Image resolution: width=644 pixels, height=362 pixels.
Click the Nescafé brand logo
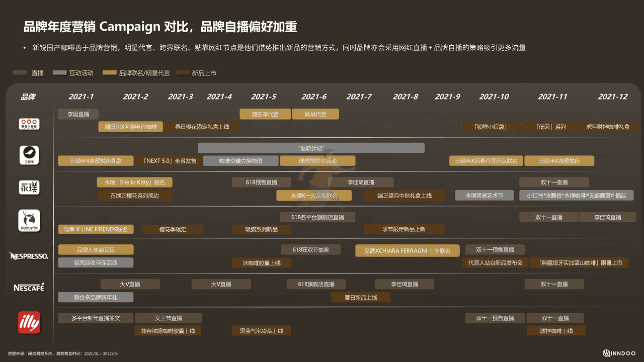(29, 288)
